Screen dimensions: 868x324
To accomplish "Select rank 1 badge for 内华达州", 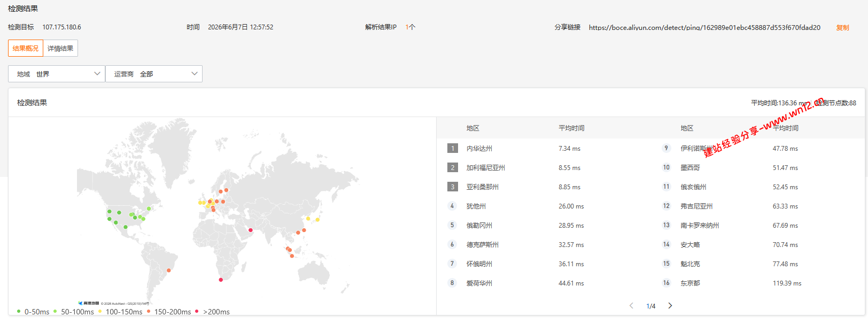I will coord(453,148).
